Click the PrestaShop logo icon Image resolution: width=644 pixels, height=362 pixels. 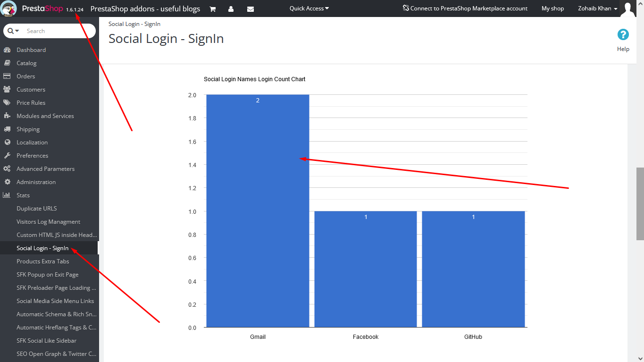(x=9, y=8)
